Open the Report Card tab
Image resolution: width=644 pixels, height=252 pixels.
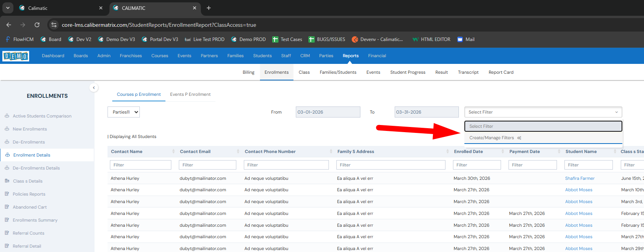tap(501, 72)
